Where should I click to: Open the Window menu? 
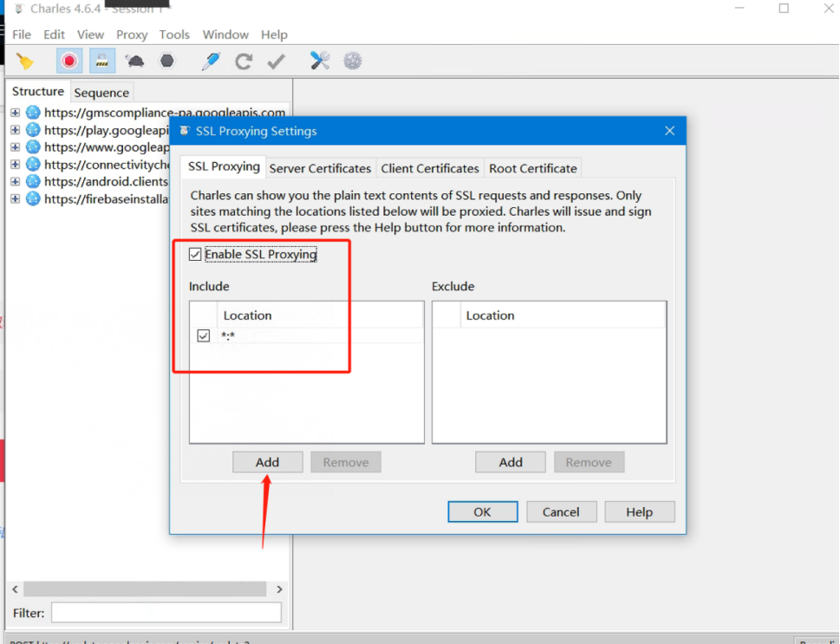225,35
